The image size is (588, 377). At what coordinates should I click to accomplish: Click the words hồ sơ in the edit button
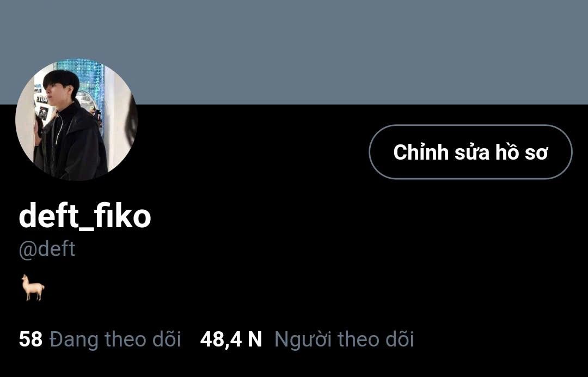pos(522,153)
